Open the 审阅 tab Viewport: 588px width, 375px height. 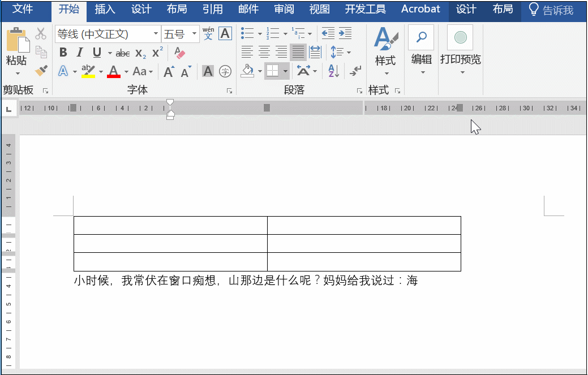[x=284, y=8]
